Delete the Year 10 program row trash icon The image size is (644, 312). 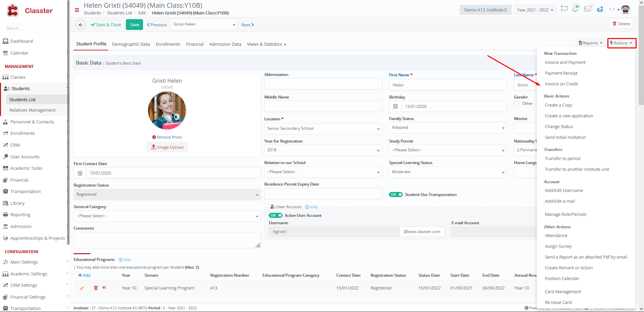96,288
